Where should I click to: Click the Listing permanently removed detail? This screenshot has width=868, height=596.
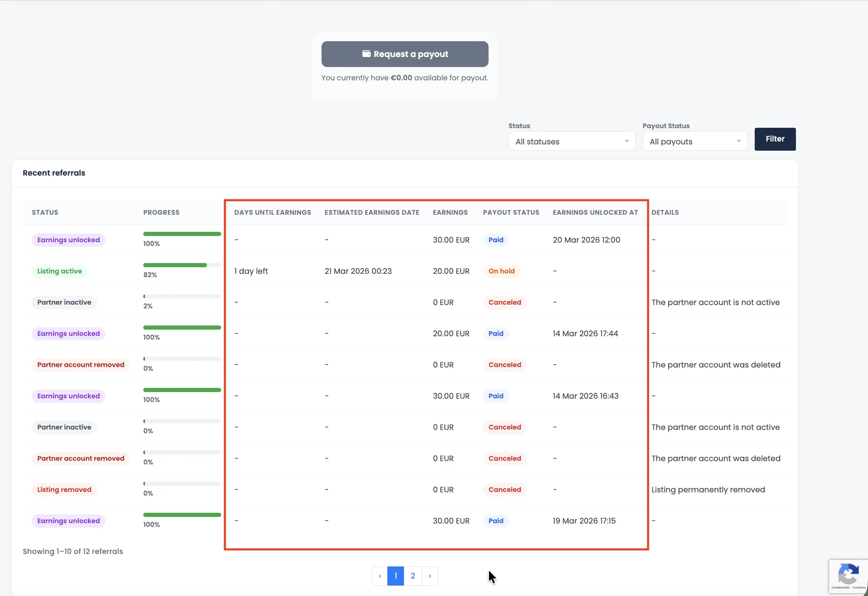pos(708,490)
